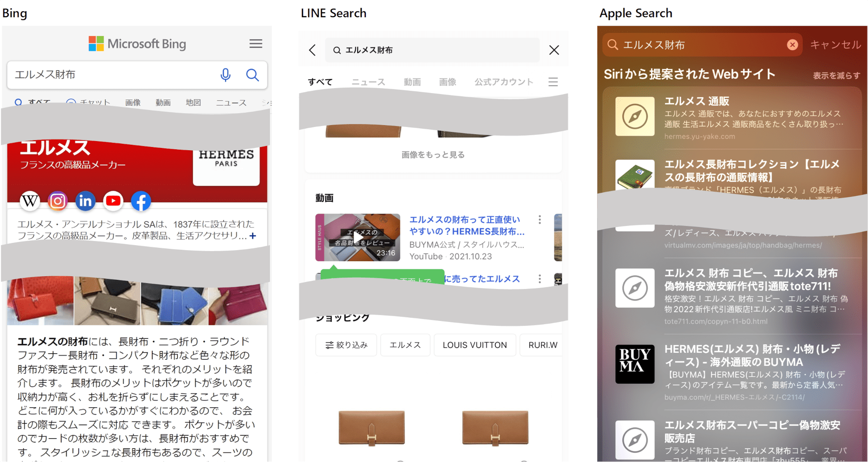Open the gray wallet image in Bing
868x462 pixels.
click(x=107, y=302)
